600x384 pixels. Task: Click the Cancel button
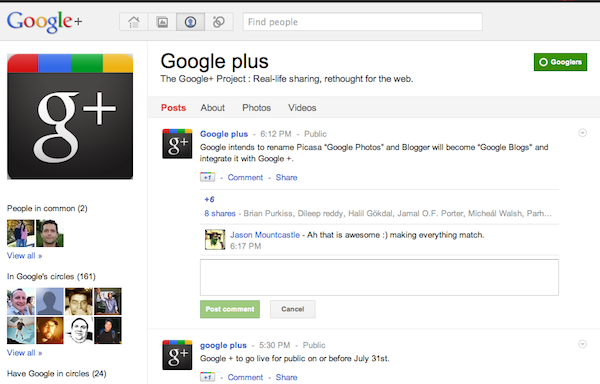pos(293,309)
